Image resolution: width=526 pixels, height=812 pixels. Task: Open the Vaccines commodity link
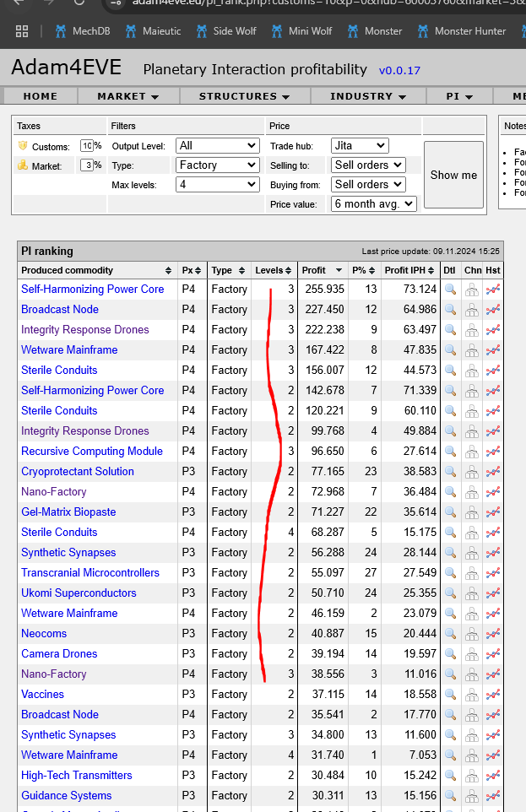(42, 694)
